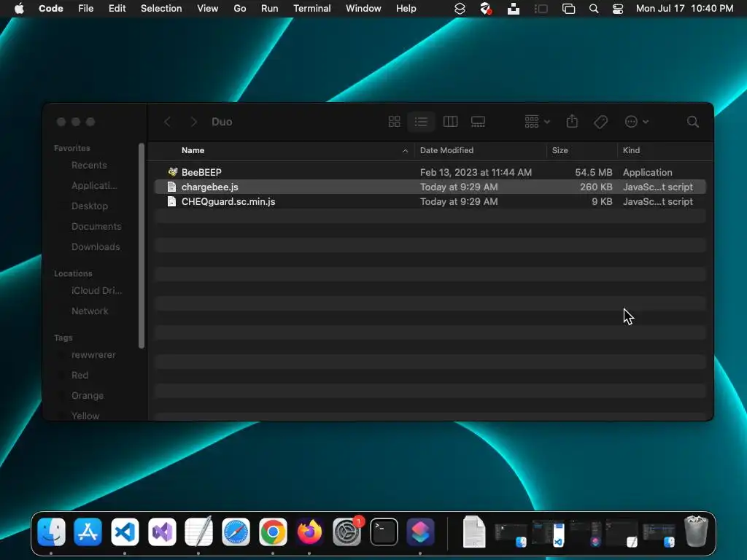The height and width of the screenshot is (560, 747).
Task: Open Applications in the sidebar
Action: (94, 186)
